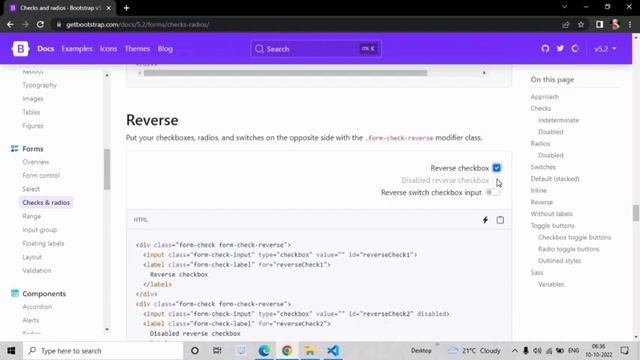Jump to Radio toggle buttons section

[x=569, y=249]
